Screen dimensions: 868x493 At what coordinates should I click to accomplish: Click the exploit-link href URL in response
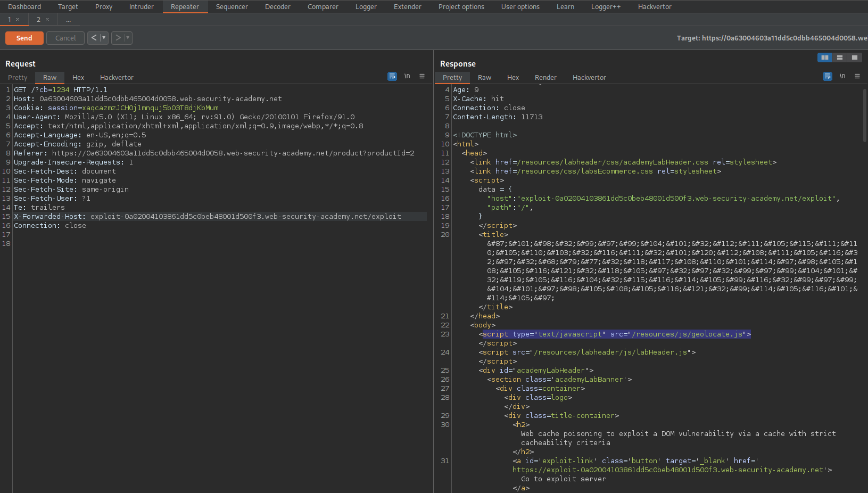tap(669, 470)
